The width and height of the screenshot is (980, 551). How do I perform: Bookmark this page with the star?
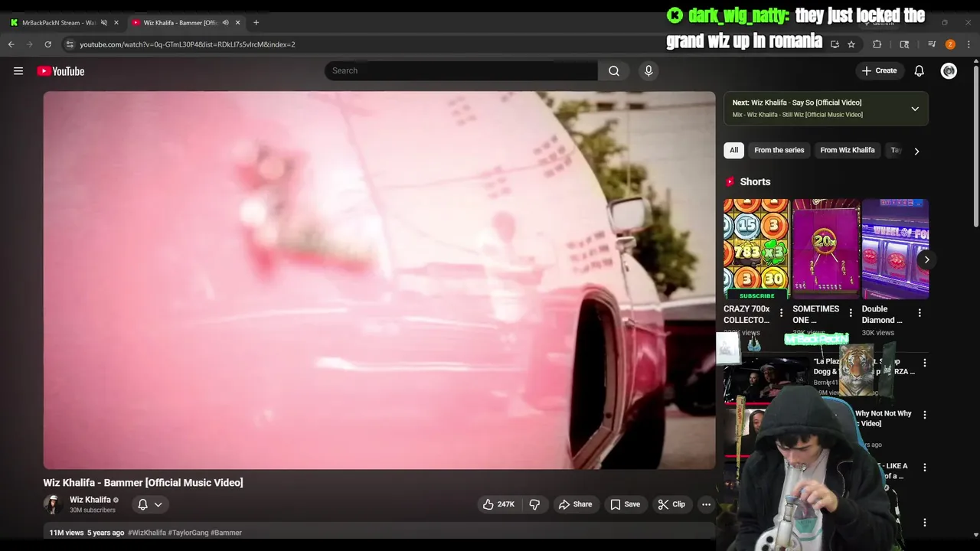(x=851, y=44)
